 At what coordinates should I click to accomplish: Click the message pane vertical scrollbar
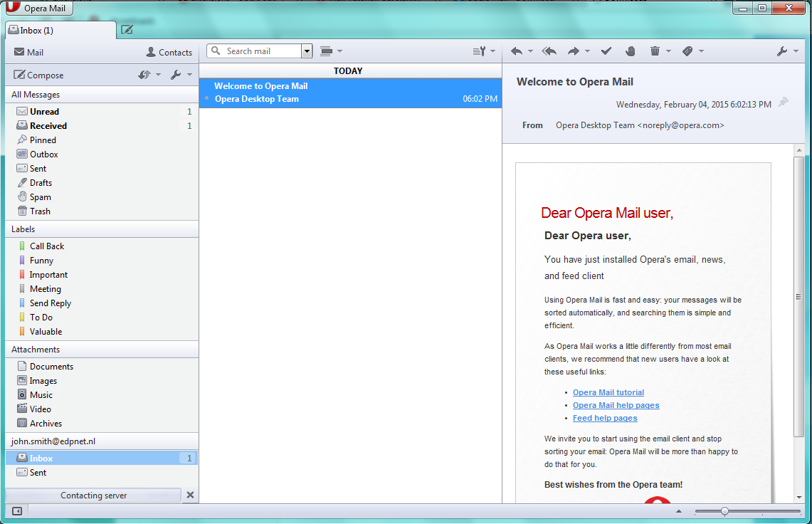[799, 296]
